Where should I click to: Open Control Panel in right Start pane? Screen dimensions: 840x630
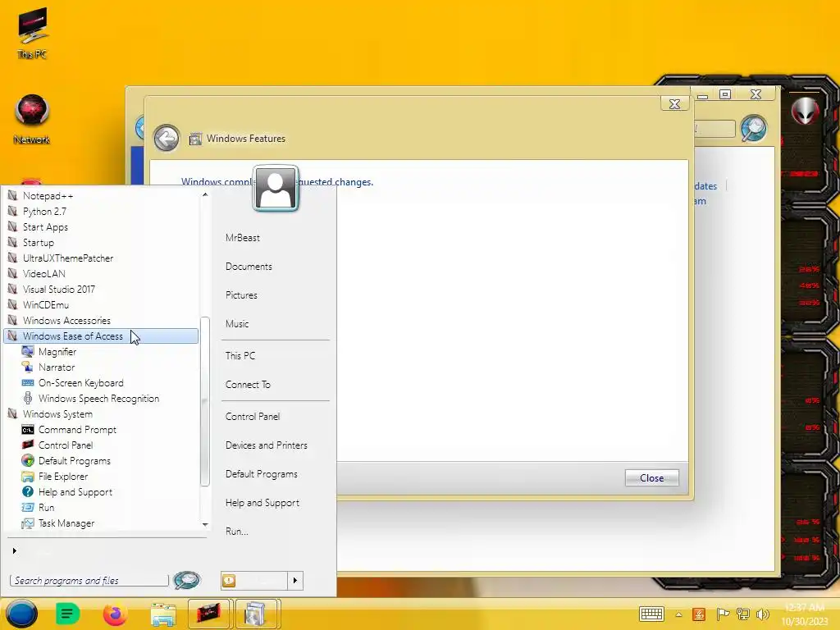(x=253, y=416)
